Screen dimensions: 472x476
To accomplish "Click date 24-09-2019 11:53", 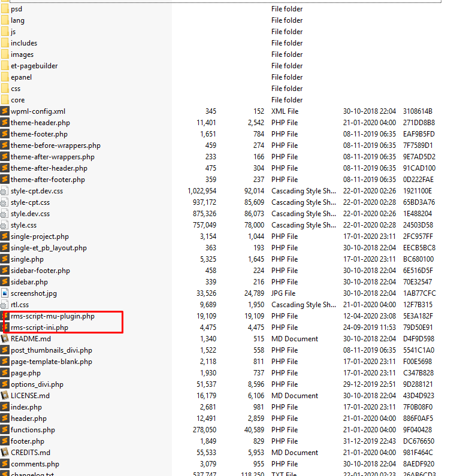I will (x=370, y=328).
